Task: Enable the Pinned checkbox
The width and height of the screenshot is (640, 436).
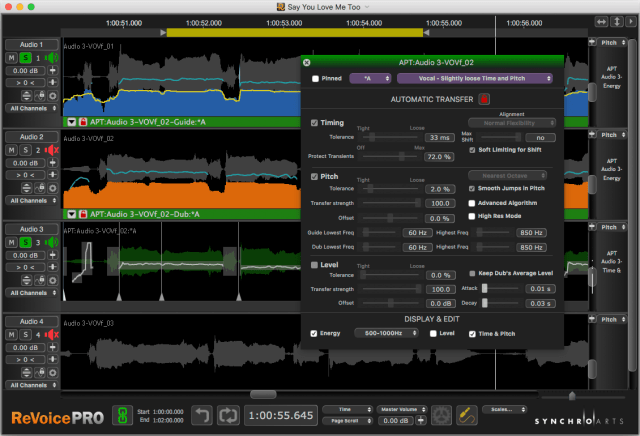Action: (x=315, y=78)
